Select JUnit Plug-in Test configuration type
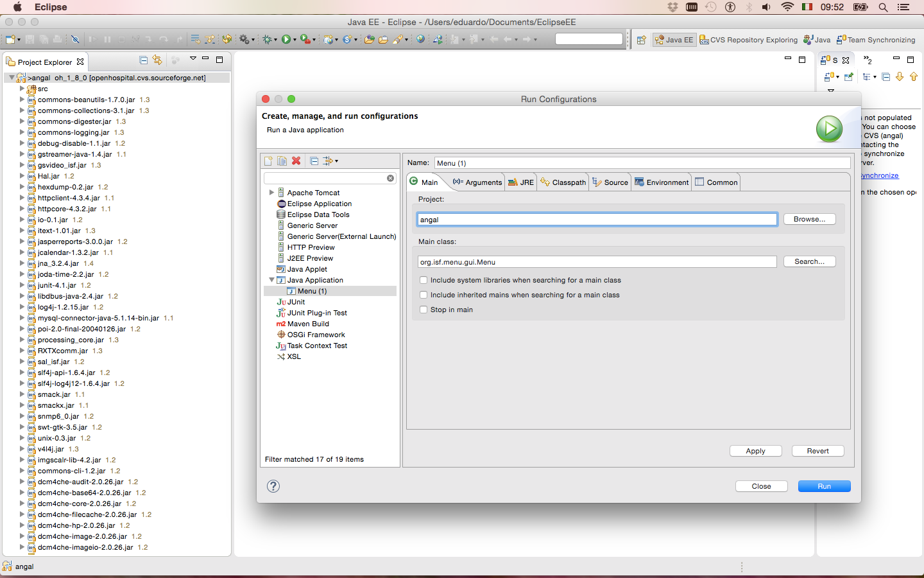Image resolution: width=924 pixels, height=578 pixels. [317, 313]
